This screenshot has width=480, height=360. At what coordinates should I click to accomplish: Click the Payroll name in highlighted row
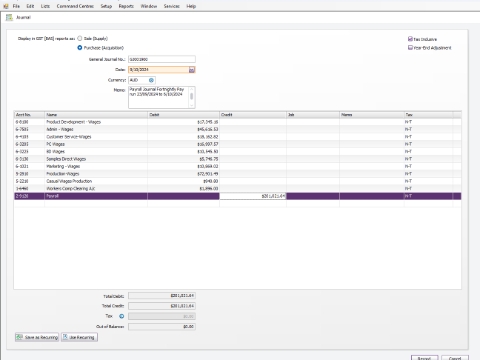(x=52, y=196)
